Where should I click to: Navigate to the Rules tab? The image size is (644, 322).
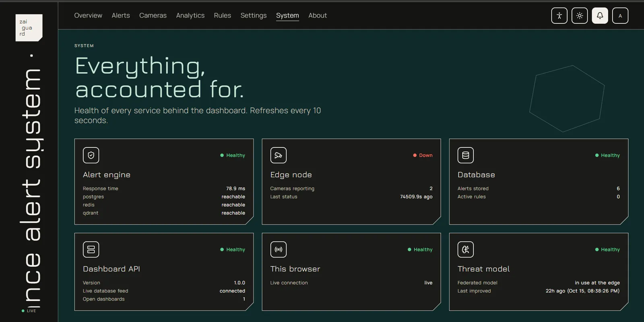223,15
